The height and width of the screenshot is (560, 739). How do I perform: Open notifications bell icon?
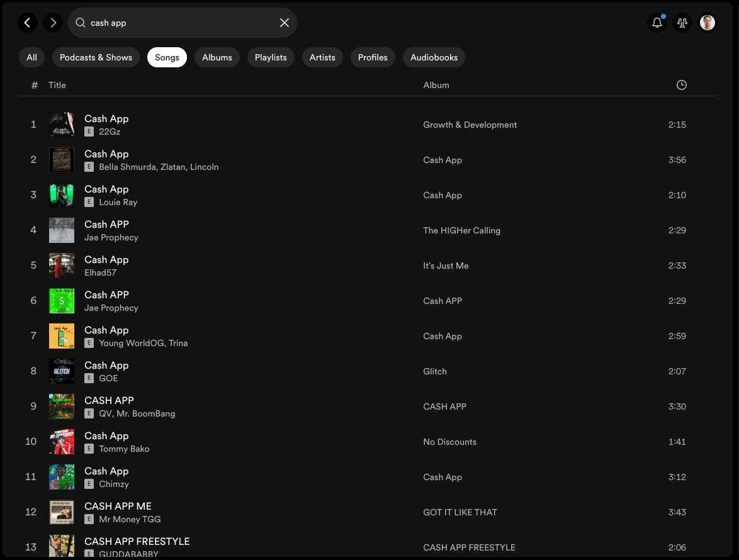657,23
